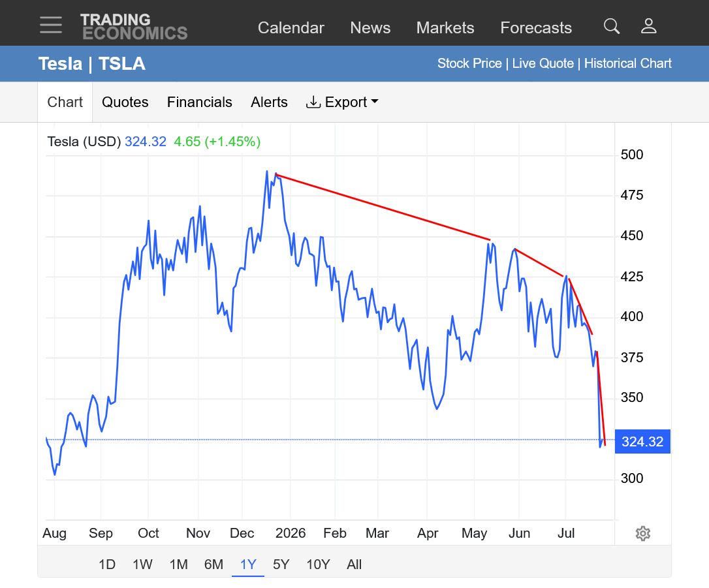Select the 1W time range
This screenshot has width=709, height=588.
click(142, 565)
